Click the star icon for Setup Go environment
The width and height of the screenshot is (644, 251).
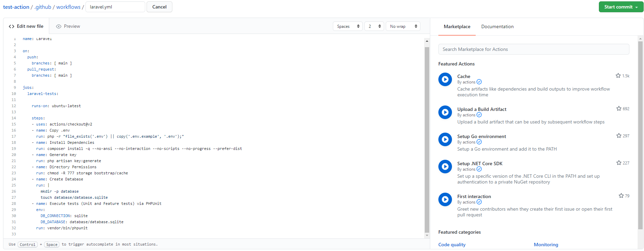pyautogui.click(x=619, y=136)
